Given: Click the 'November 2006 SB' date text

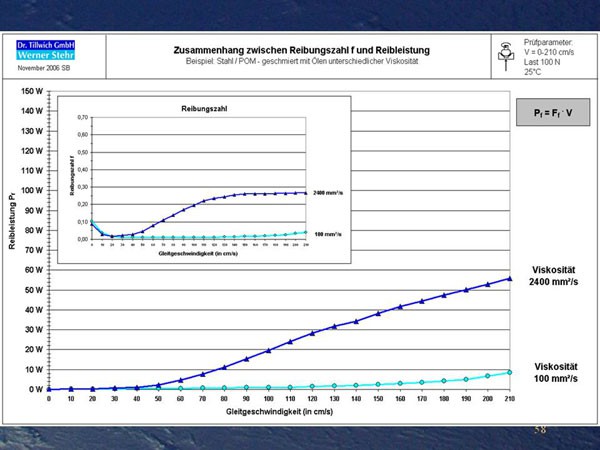Looking at the screenshot, I should pyautogui.click(x=44, y=68).
